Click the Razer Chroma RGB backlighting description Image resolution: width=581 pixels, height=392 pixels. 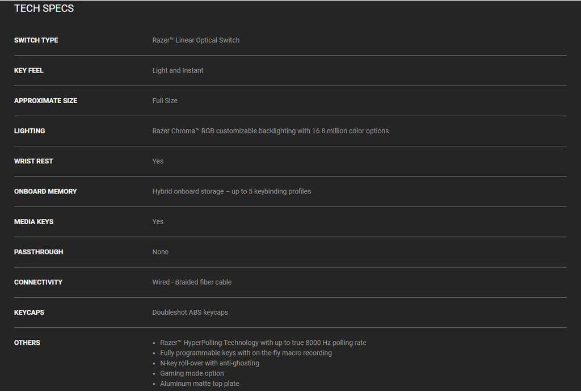270,131
